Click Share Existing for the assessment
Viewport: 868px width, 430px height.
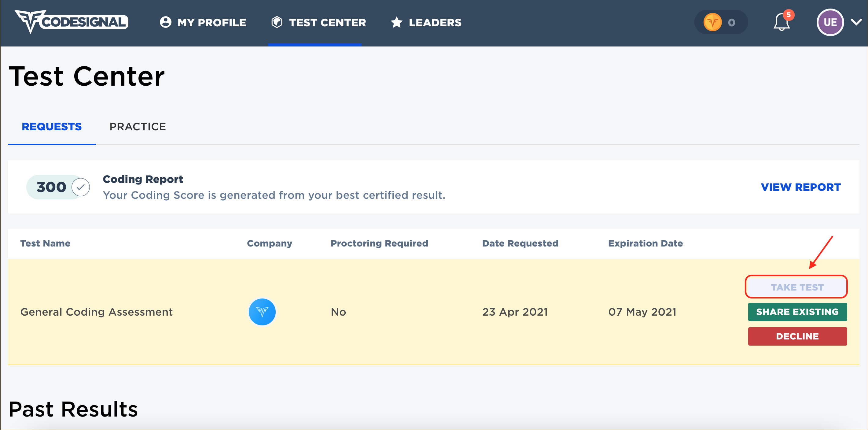pyautogui.click(x=797, y=312)
